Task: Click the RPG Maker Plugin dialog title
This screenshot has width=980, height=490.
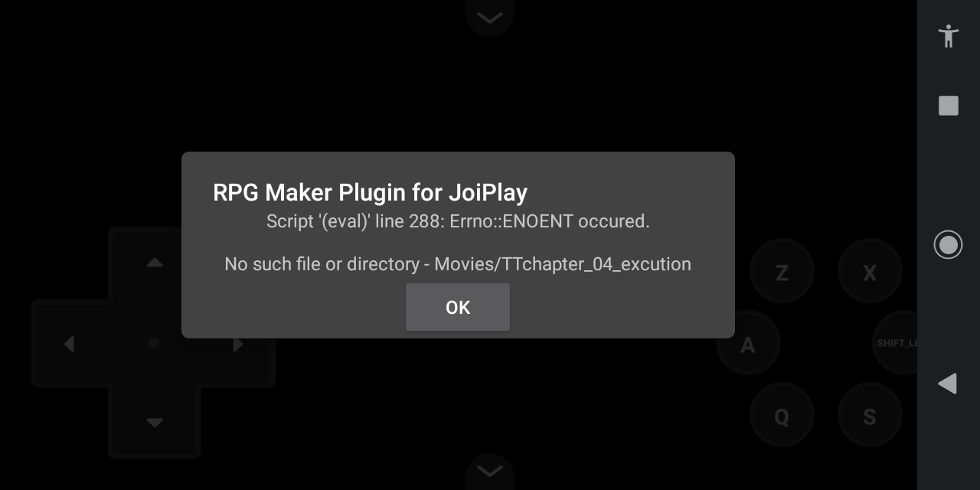Action: [370, 192]
